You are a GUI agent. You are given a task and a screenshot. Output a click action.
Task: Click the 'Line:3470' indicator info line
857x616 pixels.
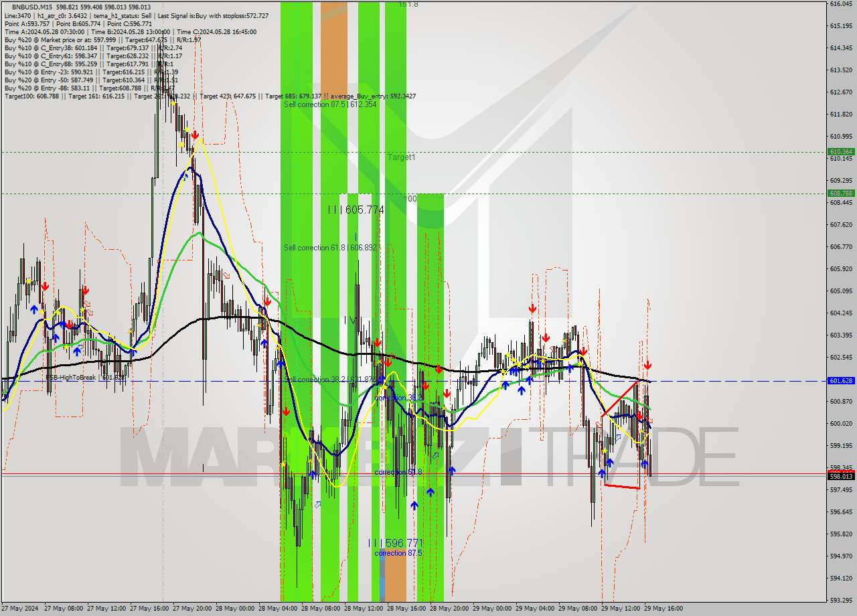pos(137,15)
